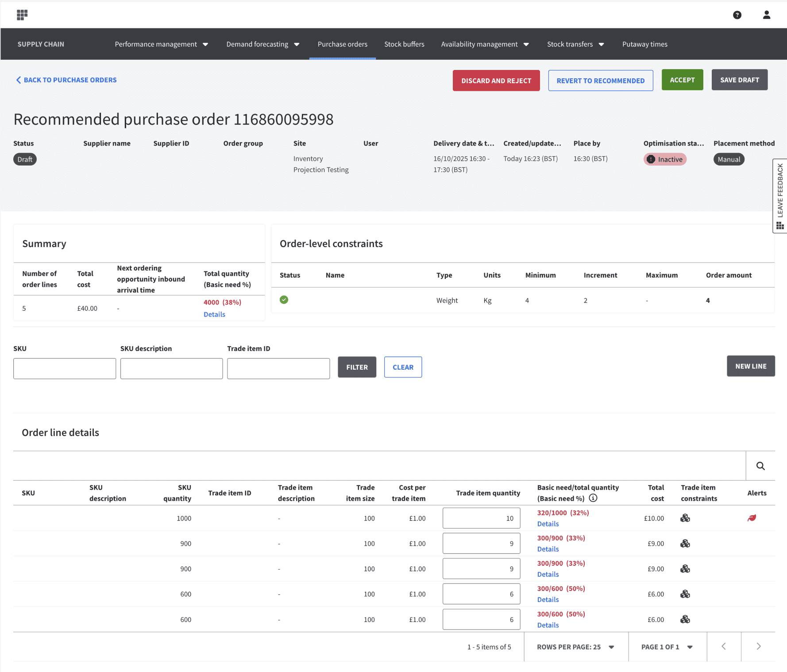Click the Total cost value £40.00
Viewport: 787px width, 672px height.
coord(87,308)
